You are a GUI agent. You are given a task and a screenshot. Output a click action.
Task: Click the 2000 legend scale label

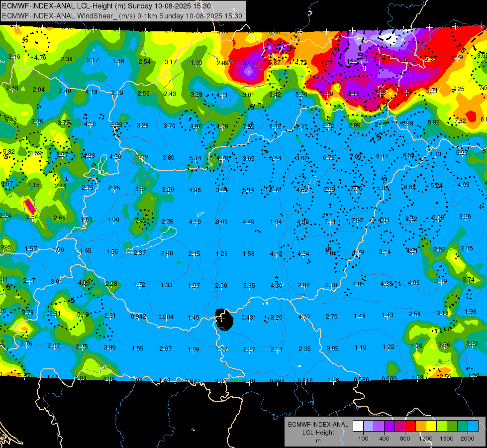468,439
